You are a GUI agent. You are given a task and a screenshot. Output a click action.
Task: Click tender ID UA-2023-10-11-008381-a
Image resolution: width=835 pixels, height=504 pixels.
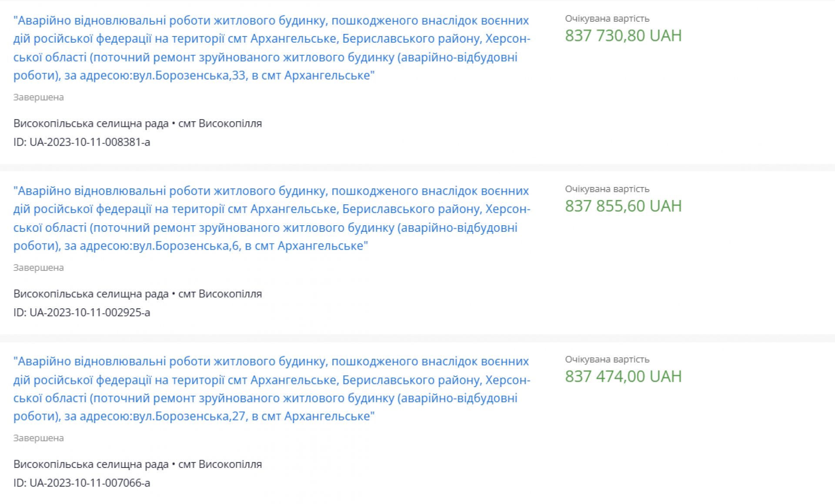[x=82, y=142]
